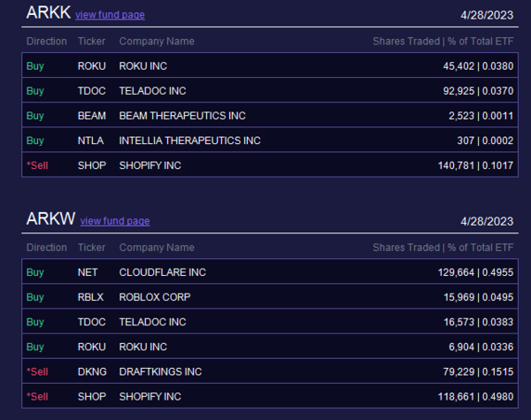Viewport: 531px width, 420px height.
Task: Select the SHOPIFY INC row in ARKW
Action: coord(270,396)
